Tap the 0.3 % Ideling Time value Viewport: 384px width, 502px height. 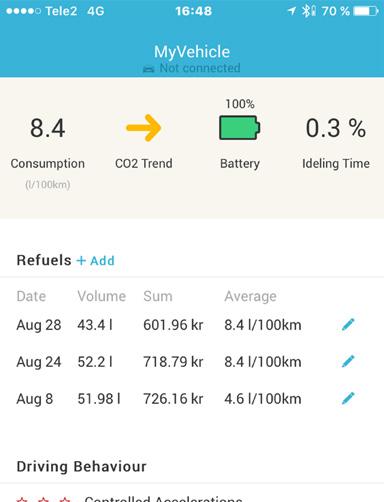pos(336,128)
